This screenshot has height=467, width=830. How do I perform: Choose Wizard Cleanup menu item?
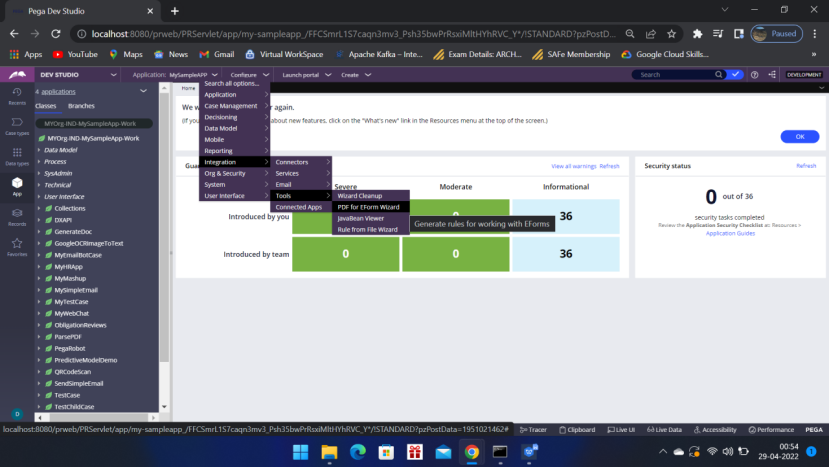coord(371,195)
